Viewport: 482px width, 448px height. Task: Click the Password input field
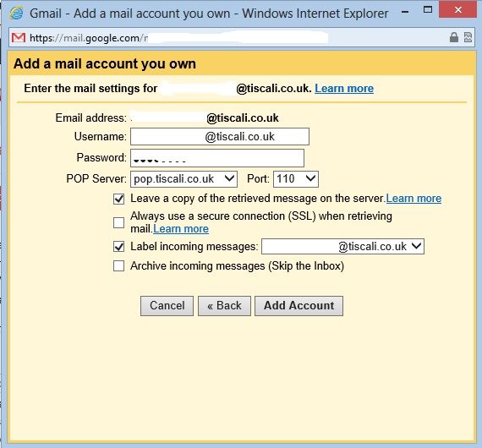[x=217, y=158]
